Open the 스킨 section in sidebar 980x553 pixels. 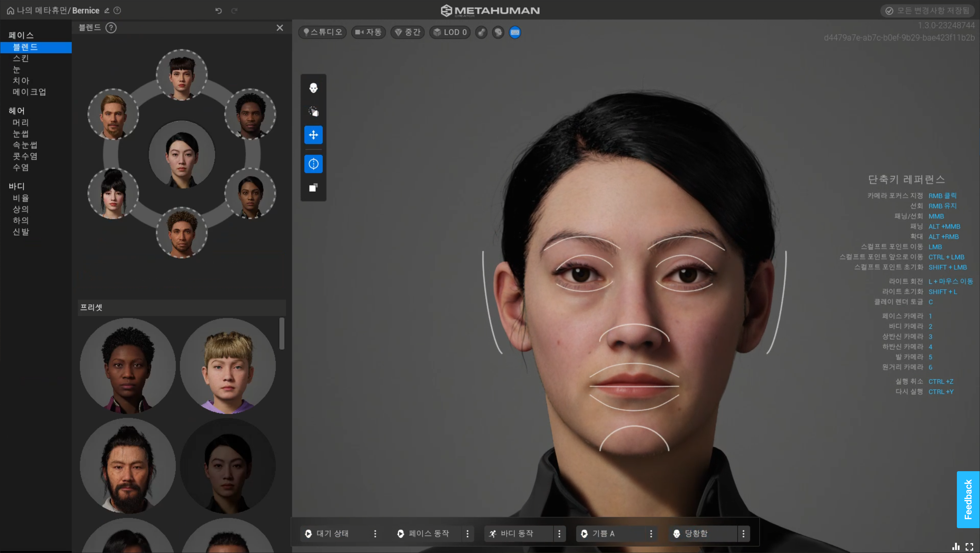coord(21,58)
